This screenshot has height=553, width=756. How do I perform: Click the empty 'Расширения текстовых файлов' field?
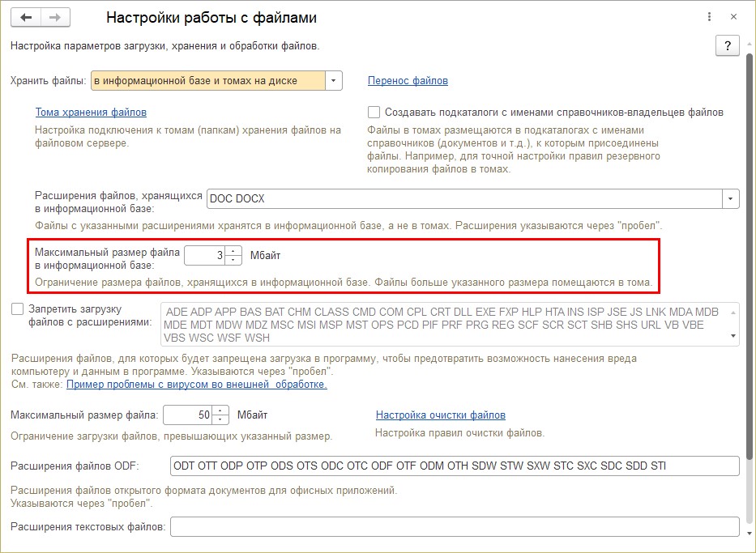pos(455,527)
